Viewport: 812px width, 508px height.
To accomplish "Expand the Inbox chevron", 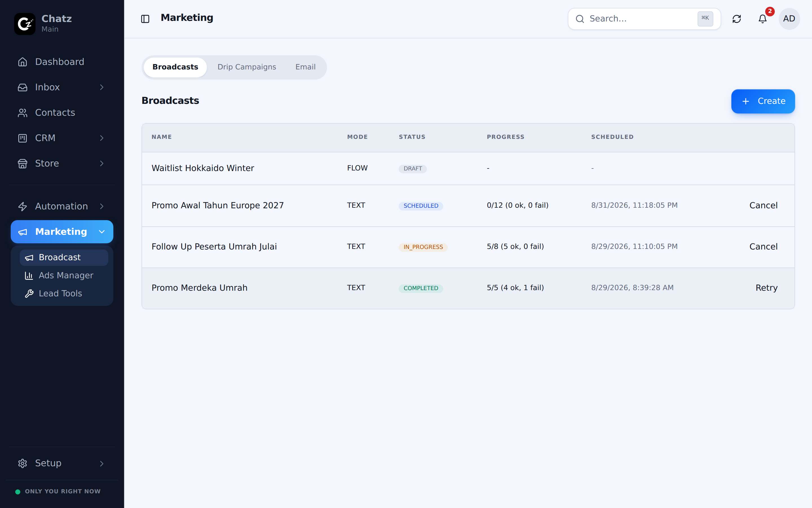I will point(102,87).
